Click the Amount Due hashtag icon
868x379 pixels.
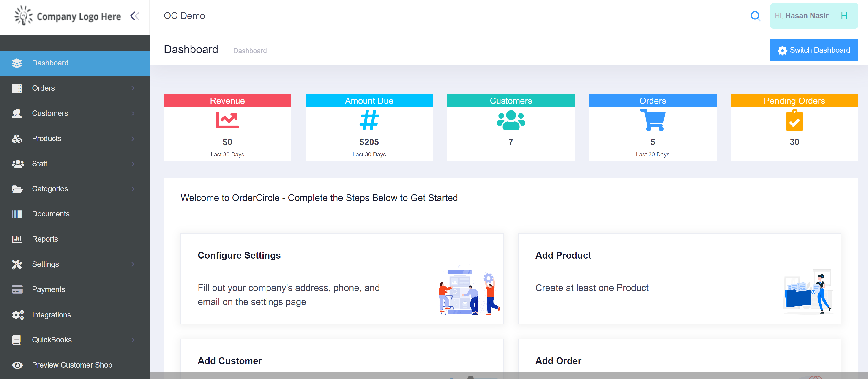tap(369, 120)
